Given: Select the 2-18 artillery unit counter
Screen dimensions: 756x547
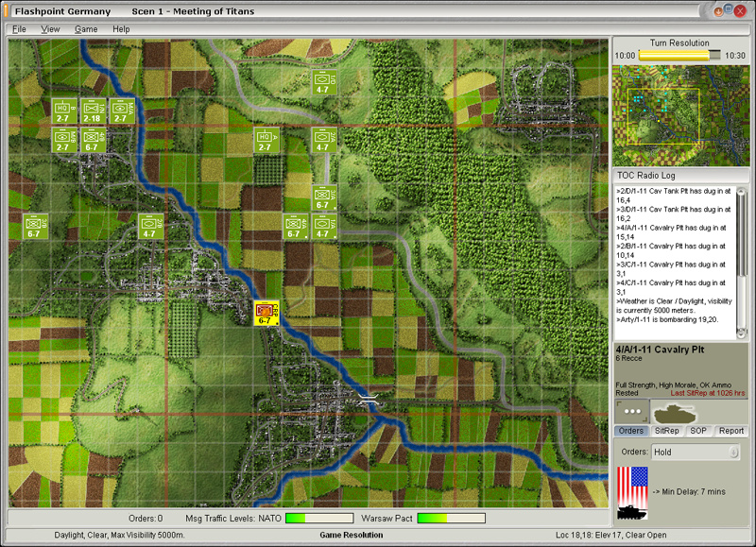Looking at the screenshot, I should (x=92, y=111).
